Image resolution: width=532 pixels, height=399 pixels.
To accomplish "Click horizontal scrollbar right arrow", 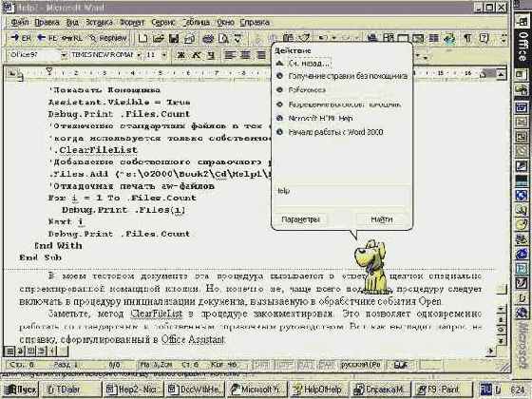I will click(490, 351).
